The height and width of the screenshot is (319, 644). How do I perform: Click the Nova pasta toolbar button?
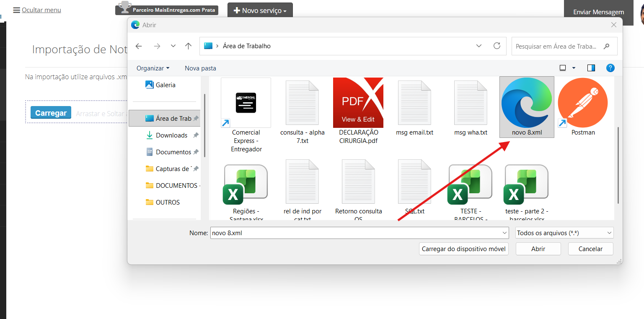pos(200,68)
